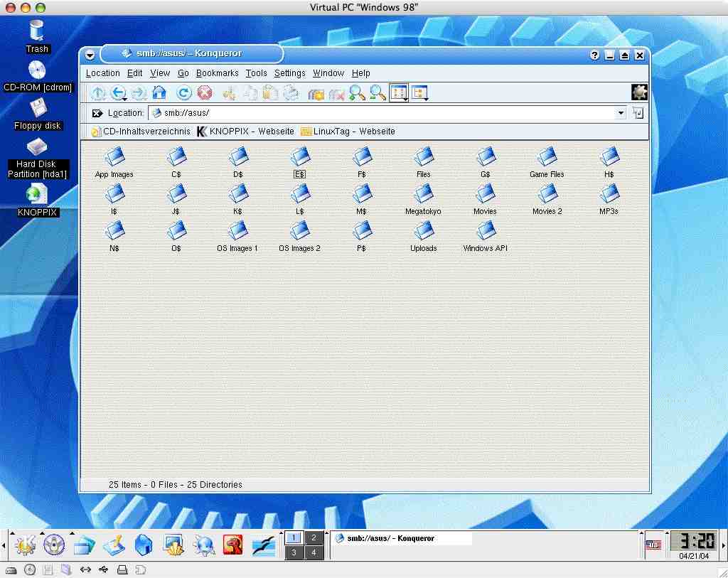Select the Uploads share folder

click(424, 237)
